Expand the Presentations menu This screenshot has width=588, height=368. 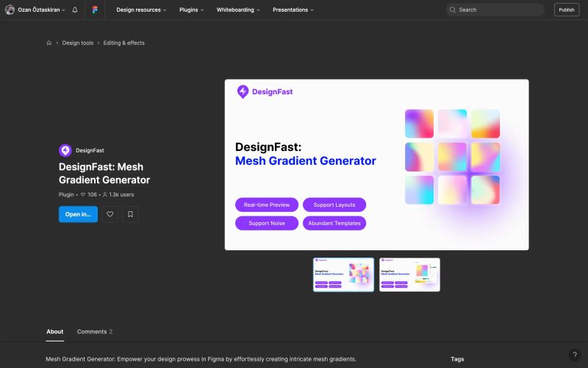coord(293,10)
